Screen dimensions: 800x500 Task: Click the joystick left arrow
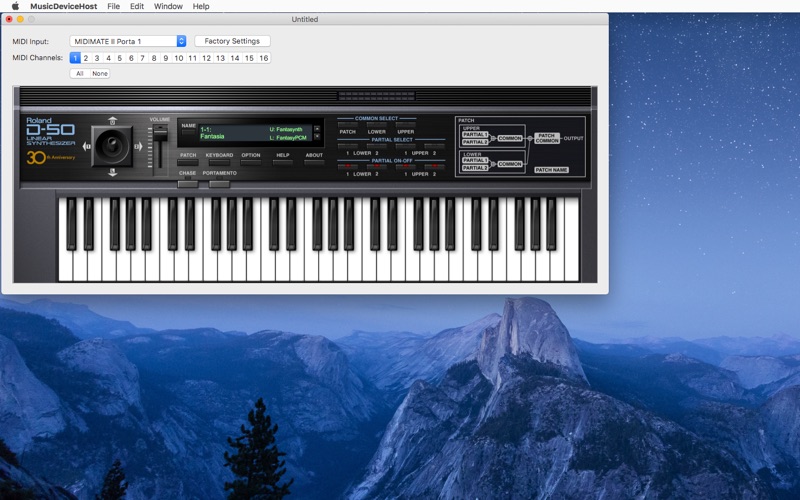86,147
